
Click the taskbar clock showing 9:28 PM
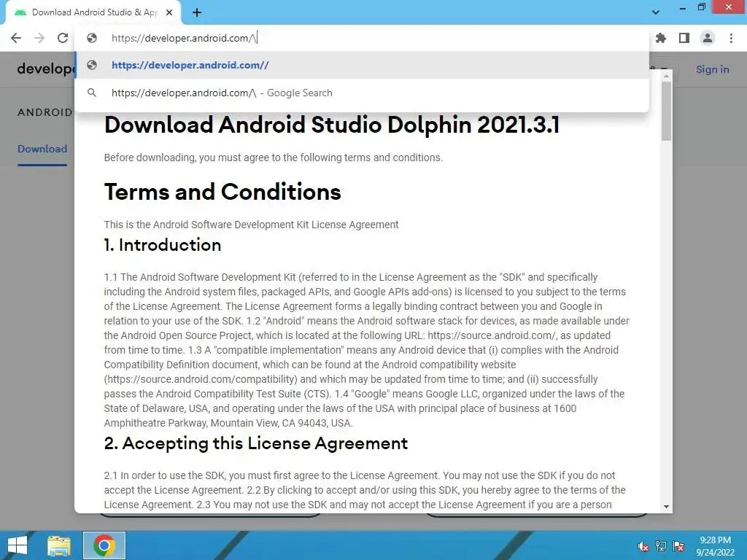click(x=715, y=546)
